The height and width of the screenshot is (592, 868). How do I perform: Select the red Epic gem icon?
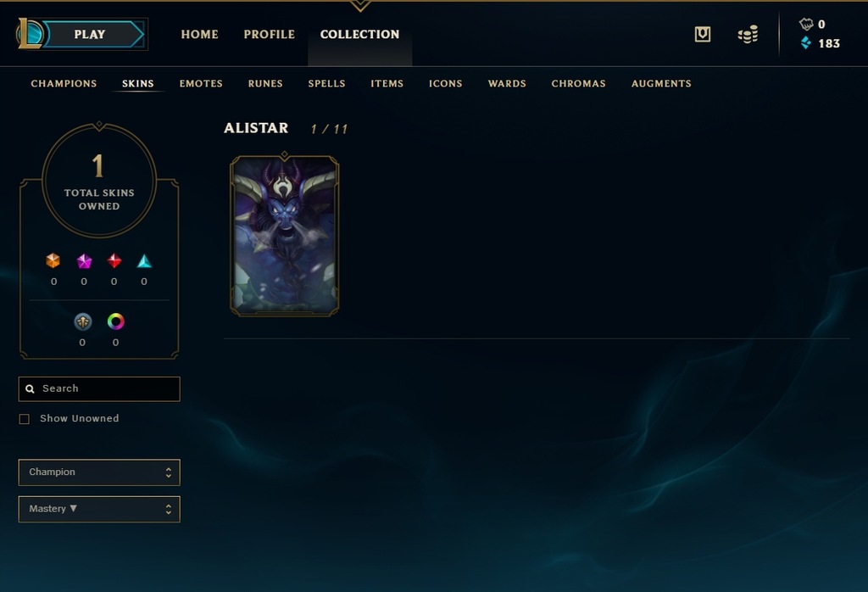point(114,260)
